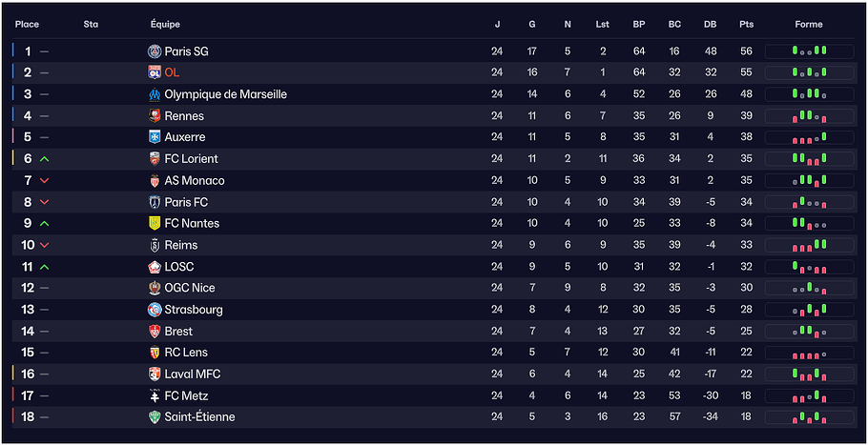The height and width of the screenshot is (445, 868).
Task: Click the form chart for FC Metz
Action: 809,395
